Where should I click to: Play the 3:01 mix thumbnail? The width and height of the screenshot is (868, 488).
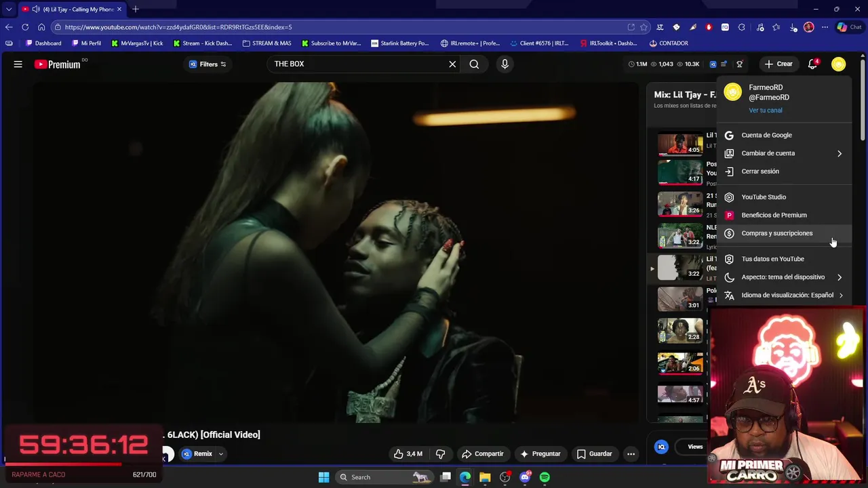click(680, 299)
